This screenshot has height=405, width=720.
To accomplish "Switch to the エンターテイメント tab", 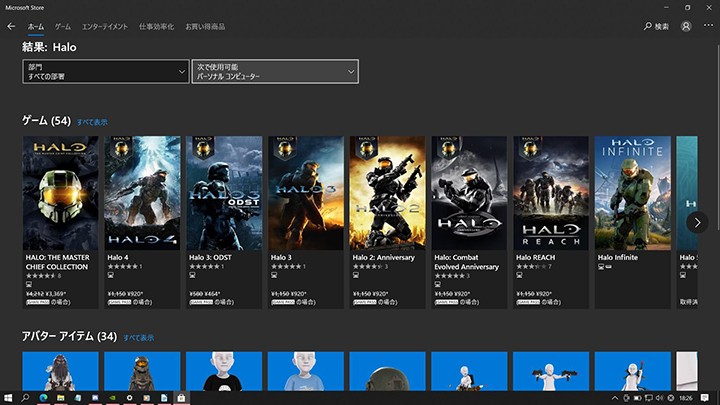I will pos(105,26).
